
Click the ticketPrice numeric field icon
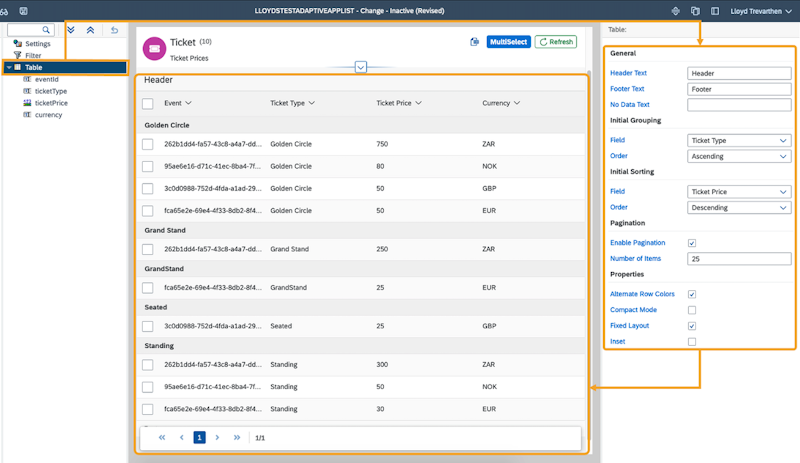[x=27, y=103]
